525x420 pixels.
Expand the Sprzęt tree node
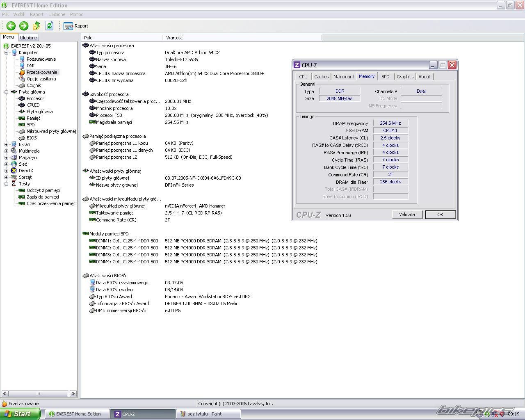pyautogui.click(x=6, y=177)
